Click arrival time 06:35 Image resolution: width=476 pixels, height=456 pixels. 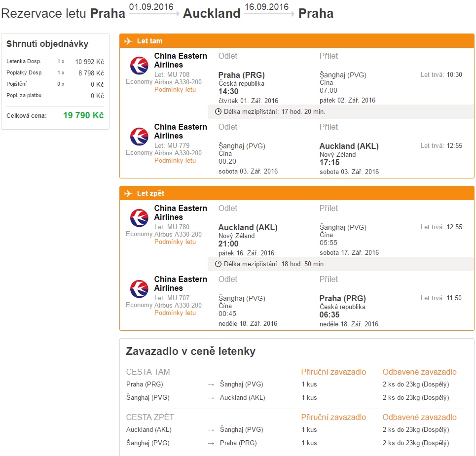tap(330, 315)
